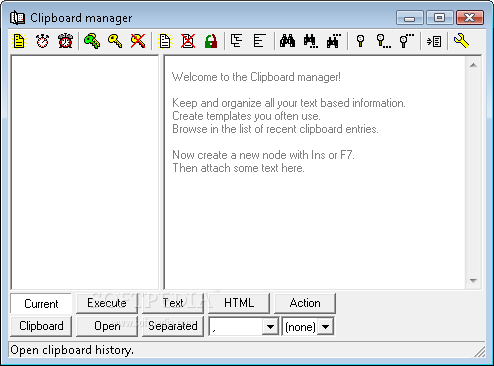Viewport: 494px width, 366px height.
Task: Click the 'Open clipboard history.' status text
Action: (72, 350)
